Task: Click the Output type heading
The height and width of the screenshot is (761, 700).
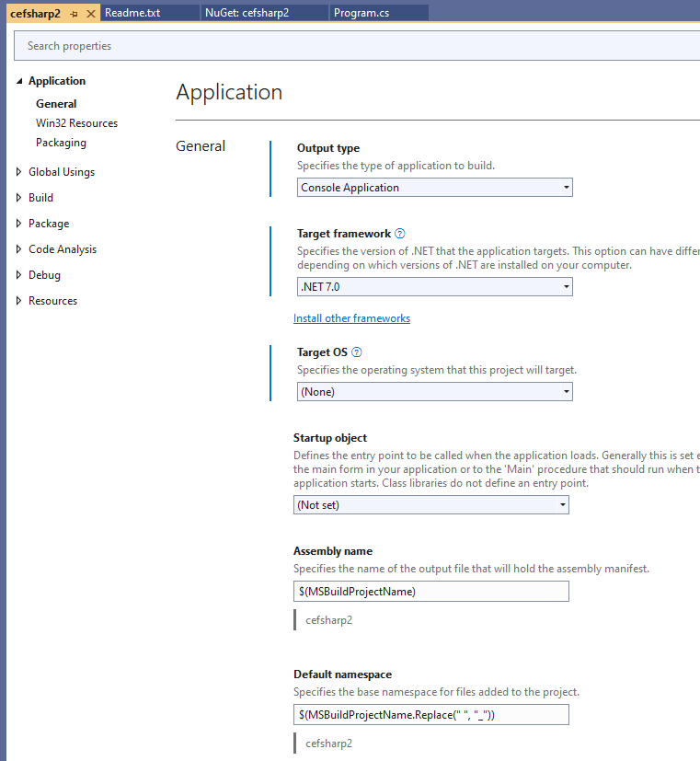Action: pos(328,148)
